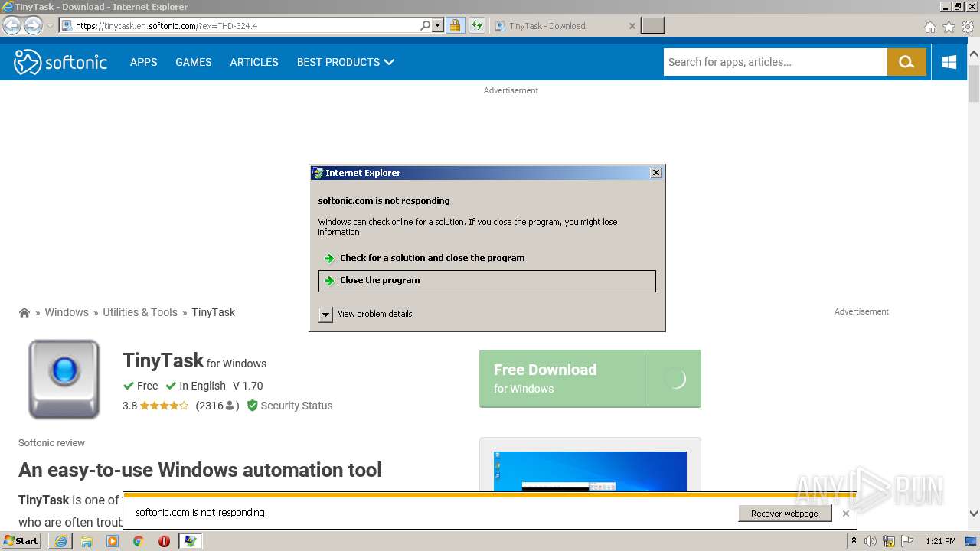The width and height of the screenshot is (980, 551).
Task: Click the address bar search magnifier icon
Action: [426, 26]
